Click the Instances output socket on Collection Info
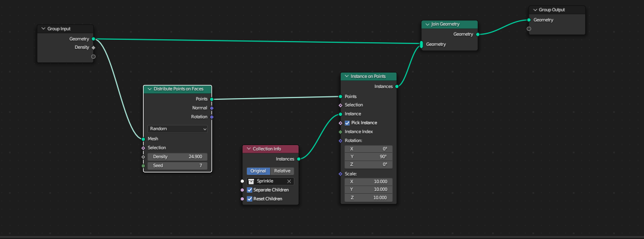644x239 pixels. (x=299, y=159)
